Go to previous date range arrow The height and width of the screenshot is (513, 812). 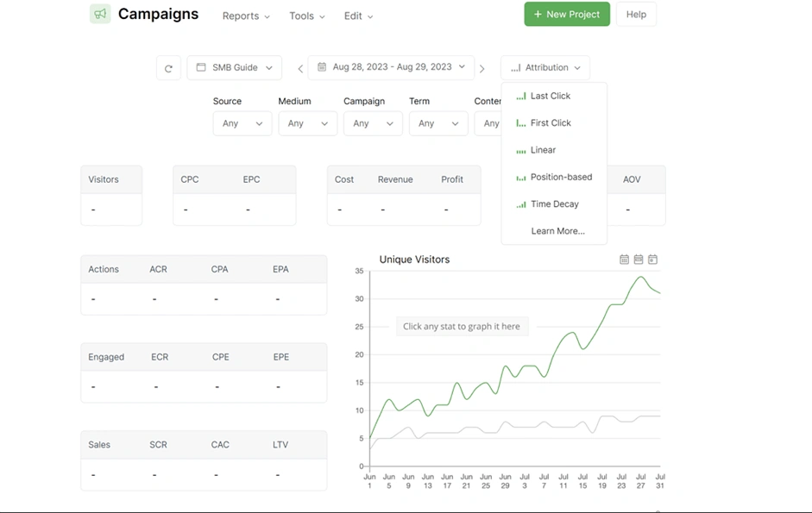[x=300, y=68]
